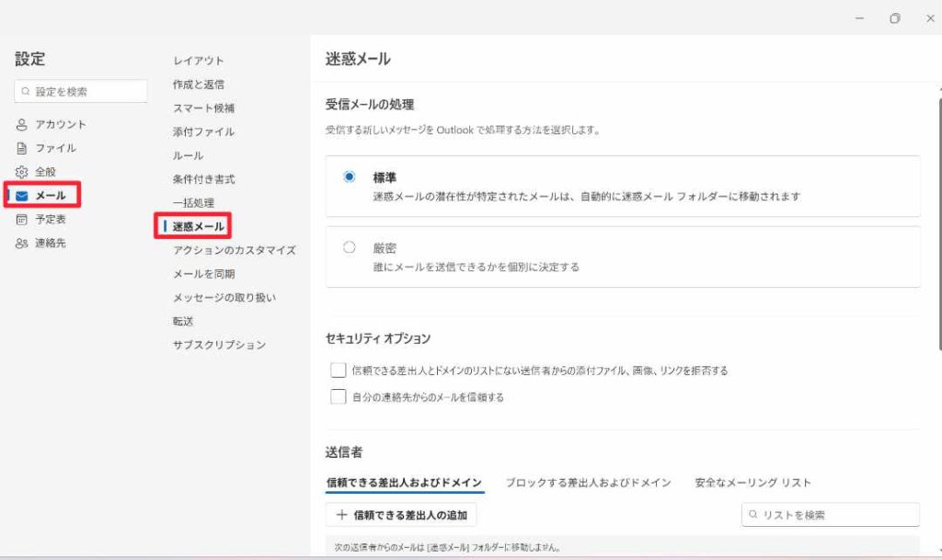Image resolution: width=942 pixels, height=560 pixels.
Task: Click the メール envelope icon
Action: click(22, 196)
